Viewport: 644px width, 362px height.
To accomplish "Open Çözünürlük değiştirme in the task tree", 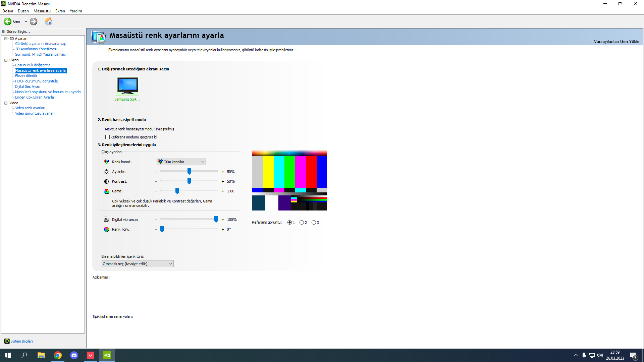I will click(33, 65).
